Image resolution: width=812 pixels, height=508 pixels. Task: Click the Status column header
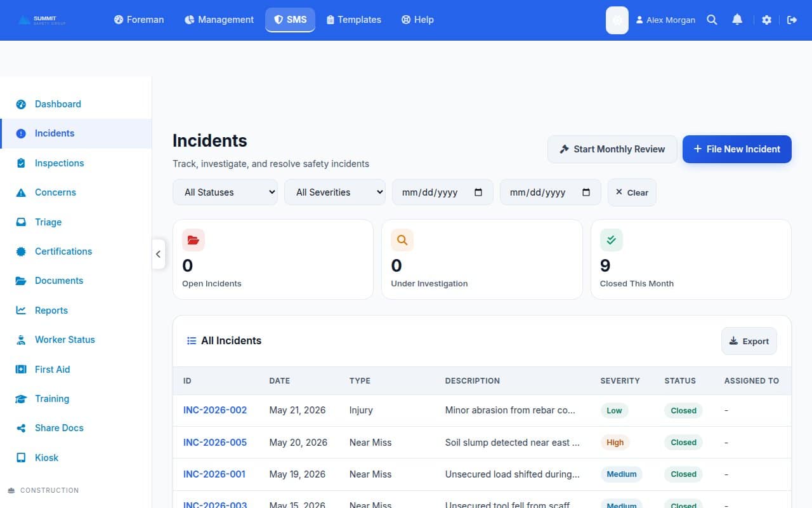(680, 381)
